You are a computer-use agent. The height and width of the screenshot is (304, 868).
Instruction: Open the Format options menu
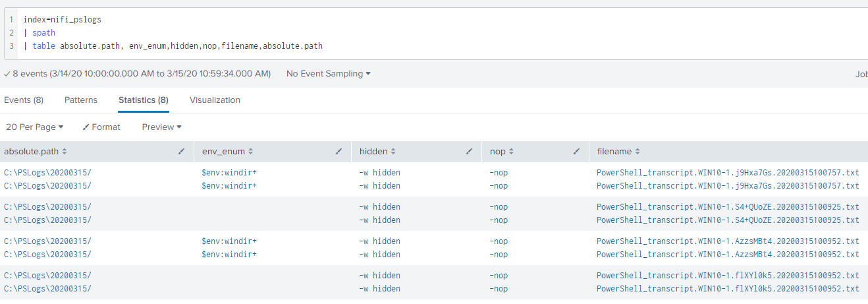point(101,127)
